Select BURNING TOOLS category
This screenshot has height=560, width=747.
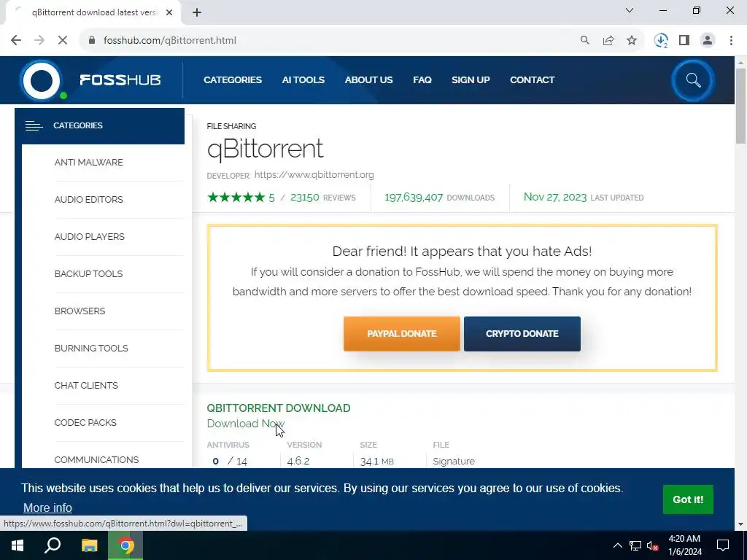(x=91, y=348)
